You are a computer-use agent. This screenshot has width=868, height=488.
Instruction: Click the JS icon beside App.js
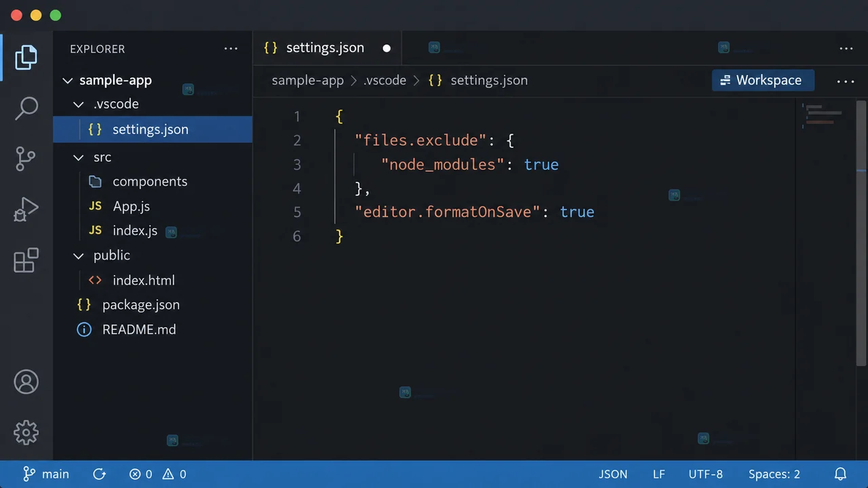[96, 206]
